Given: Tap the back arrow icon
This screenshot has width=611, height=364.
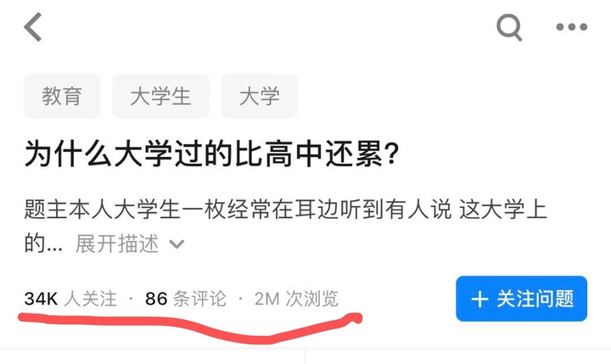Looking at the screenshot, I should pos(33,26).
